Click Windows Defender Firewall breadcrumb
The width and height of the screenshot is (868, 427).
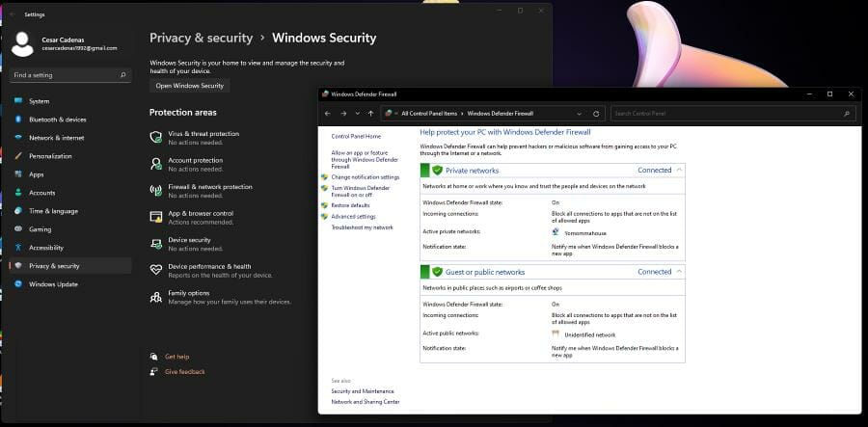(501, 114)
